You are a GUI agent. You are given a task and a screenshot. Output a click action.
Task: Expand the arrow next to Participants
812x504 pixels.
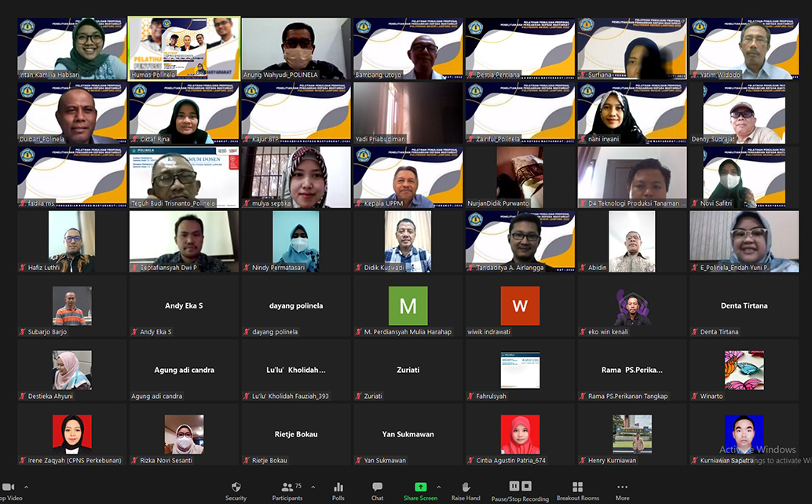coord(313,487)
